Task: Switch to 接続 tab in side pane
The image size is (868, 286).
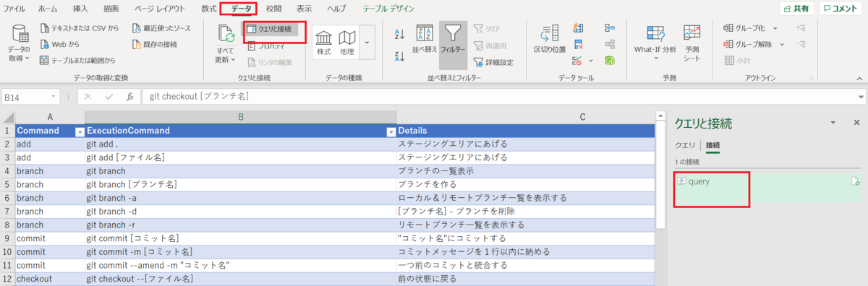Action: point(713,145)
